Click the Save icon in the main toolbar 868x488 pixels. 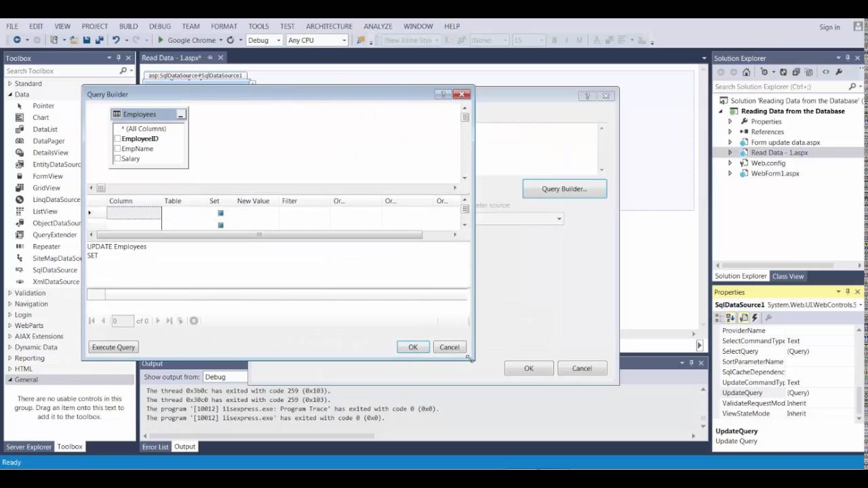pos(87,40)
